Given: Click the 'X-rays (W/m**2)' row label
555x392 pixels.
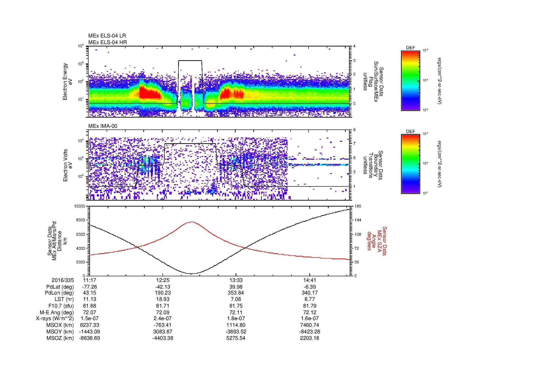Looking at the screenshot, I should (x=55, y=318).
